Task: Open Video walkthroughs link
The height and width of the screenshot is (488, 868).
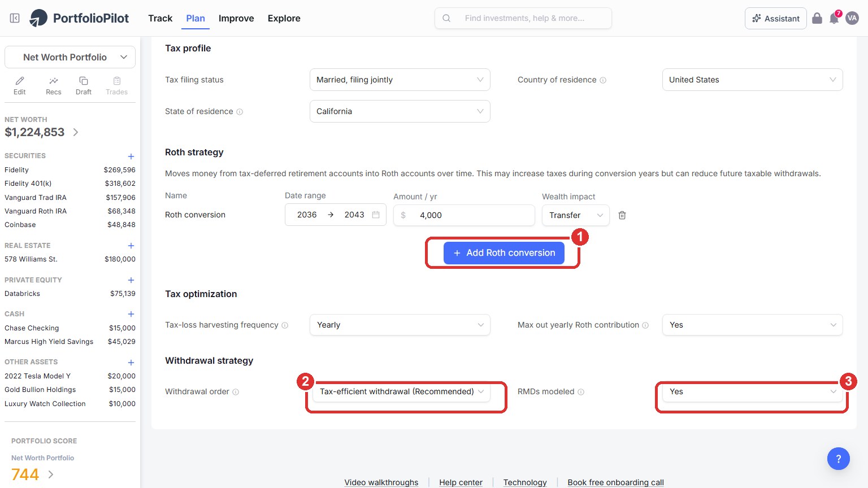Action: [x=381, y=482]
